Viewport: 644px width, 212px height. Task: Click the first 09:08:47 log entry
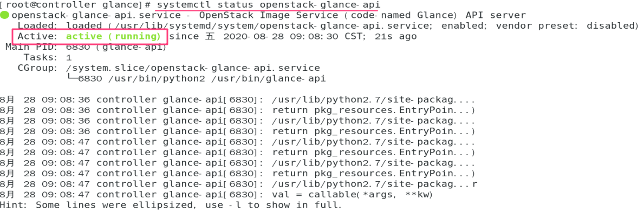237,142
